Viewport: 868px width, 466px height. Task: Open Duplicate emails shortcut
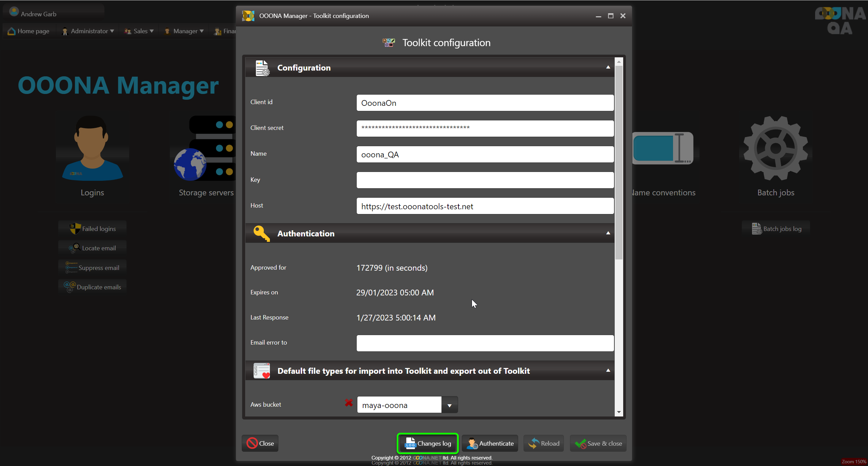click(93, 287)
